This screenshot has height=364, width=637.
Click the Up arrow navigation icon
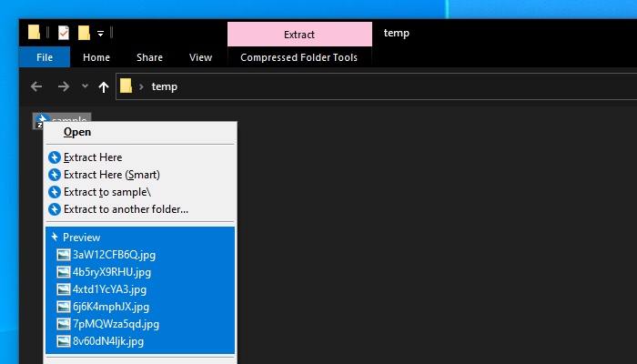[104, 87]
